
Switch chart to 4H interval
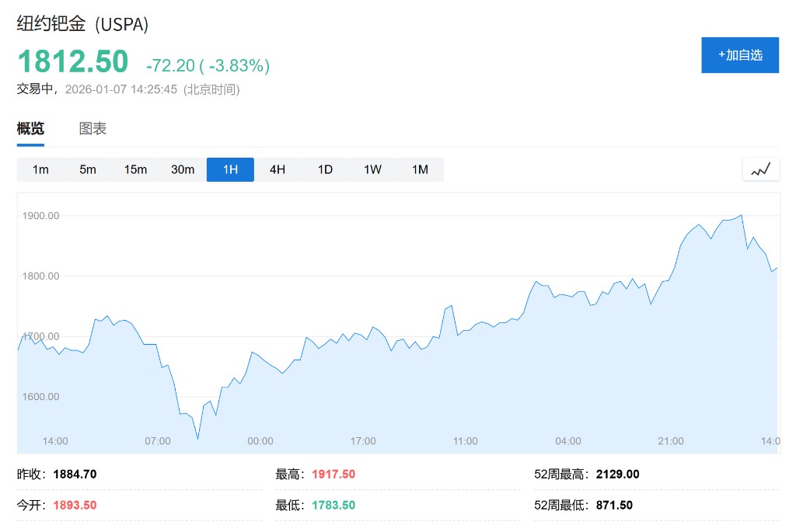coord(278,169)
